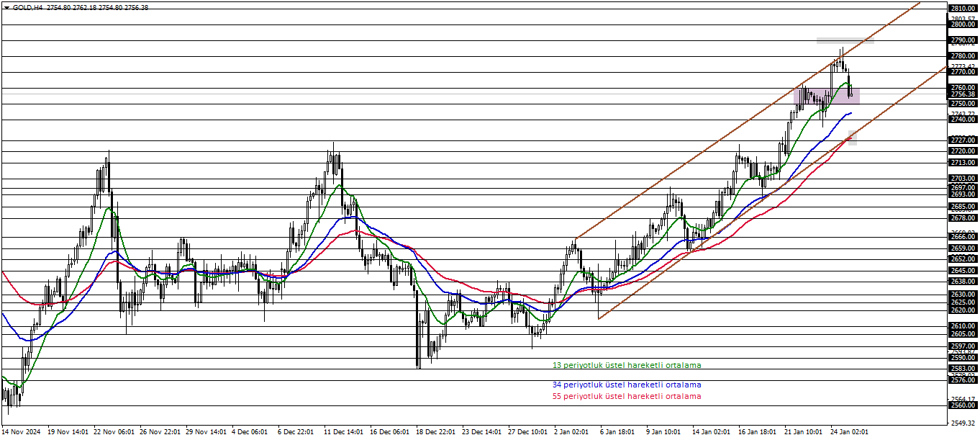
Task: Click the 2727.00 price level label
Action: [963, 140]
